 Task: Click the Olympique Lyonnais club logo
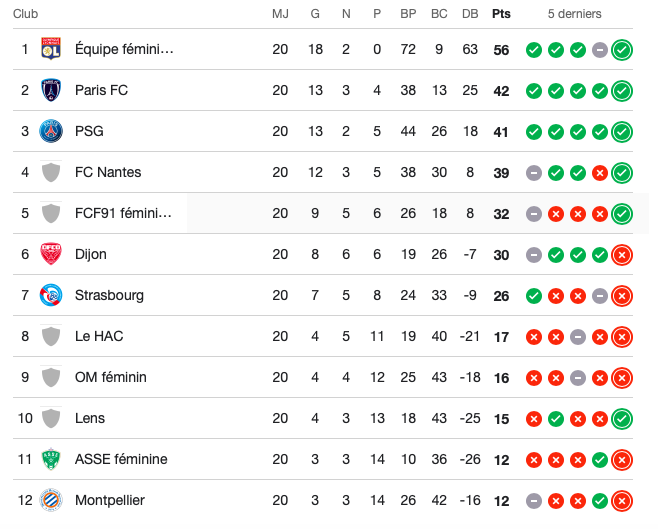[50, 49]
